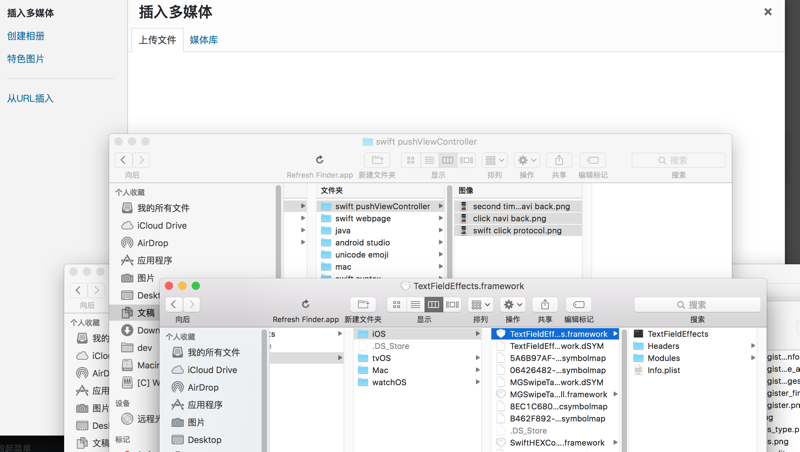The width and height of the screenshot is (800, 452).
Task: Click share icon in swift pushViewController window
Action: [559, 160]
